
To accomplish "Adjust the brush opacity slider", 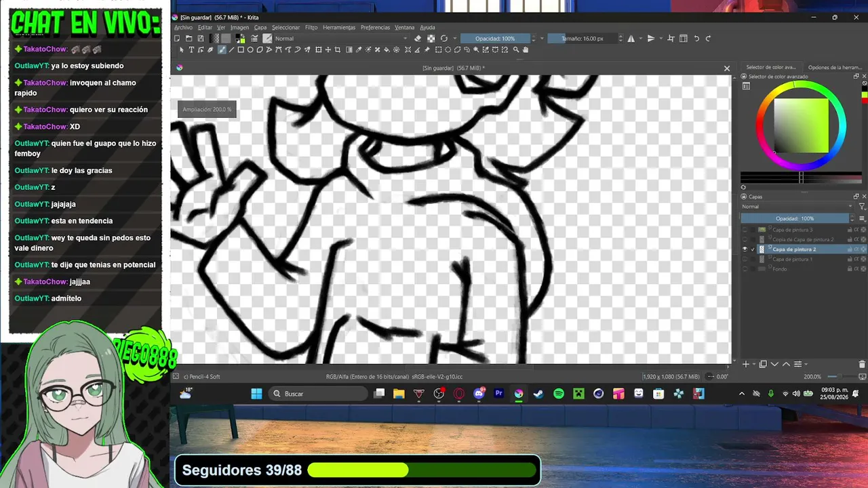I will coord(495,39).
